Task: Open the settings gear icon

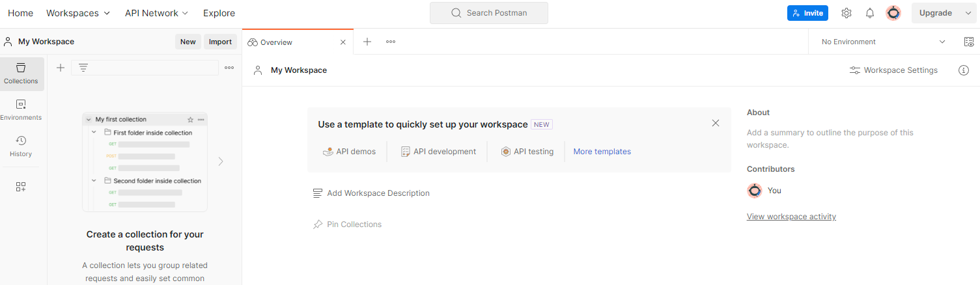Action: click(847, 13)
